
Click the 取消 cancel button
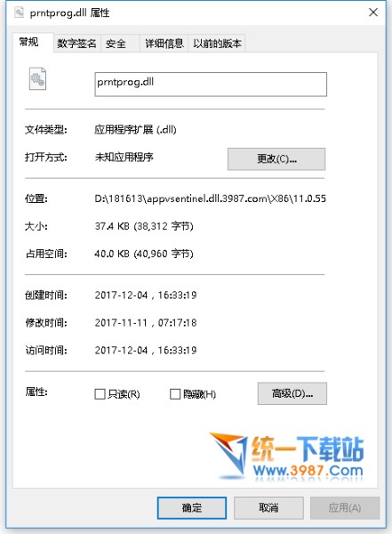pyautogui.click(x=268, y=508)
